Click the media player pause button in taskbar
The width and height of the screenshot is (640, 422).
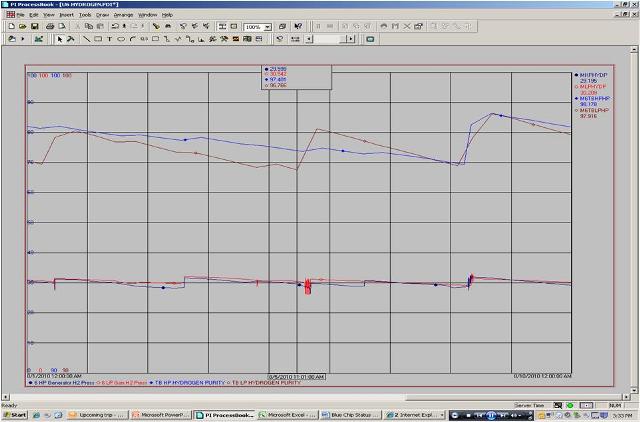(491, 415)
